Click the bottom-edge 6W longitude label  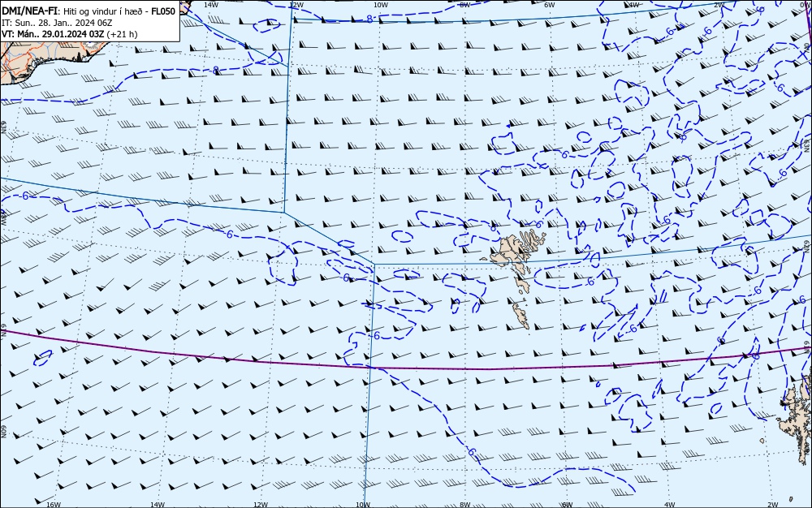(x=568, y=505)
